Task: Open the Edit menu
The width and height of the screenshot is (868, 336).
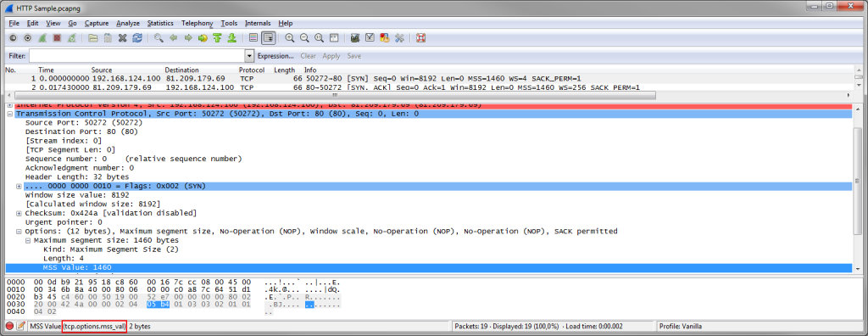Action: (x=33, y=23)
